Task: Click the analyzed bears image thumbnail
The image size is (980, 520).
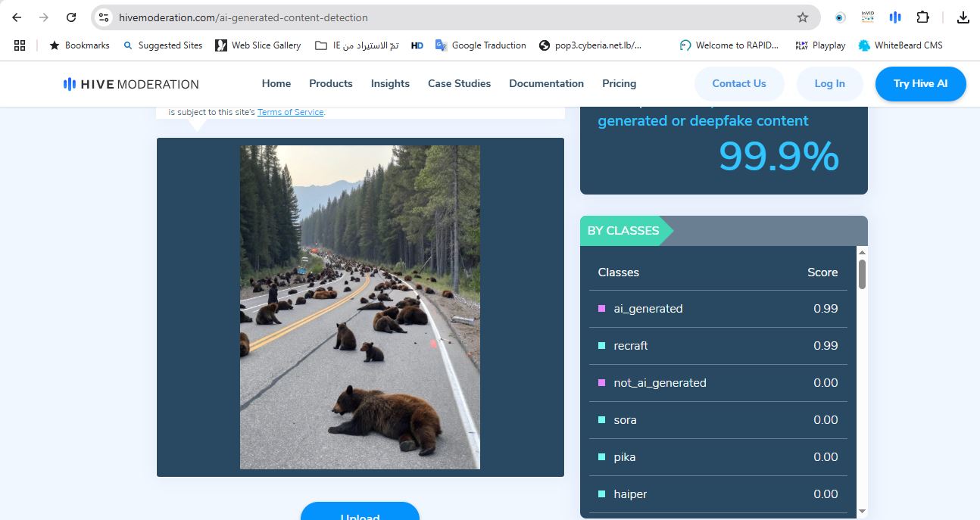Action: (360, 307)
